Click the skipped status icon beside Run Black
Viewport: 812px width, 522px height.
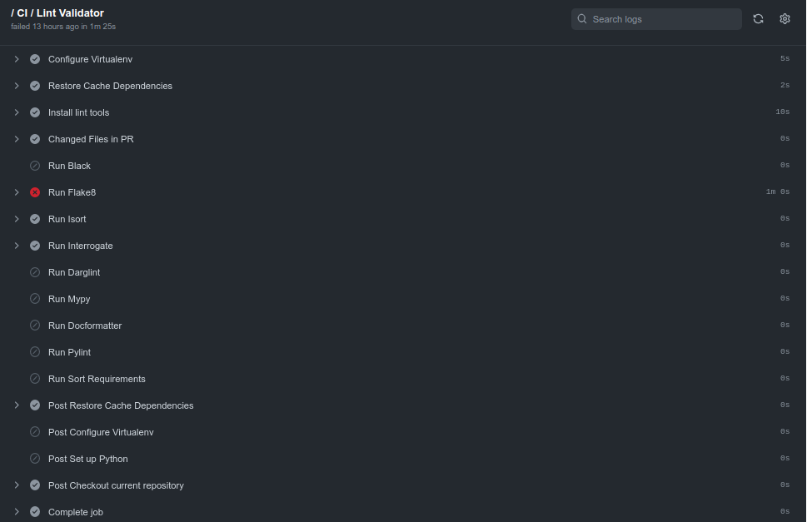point(34,165)
